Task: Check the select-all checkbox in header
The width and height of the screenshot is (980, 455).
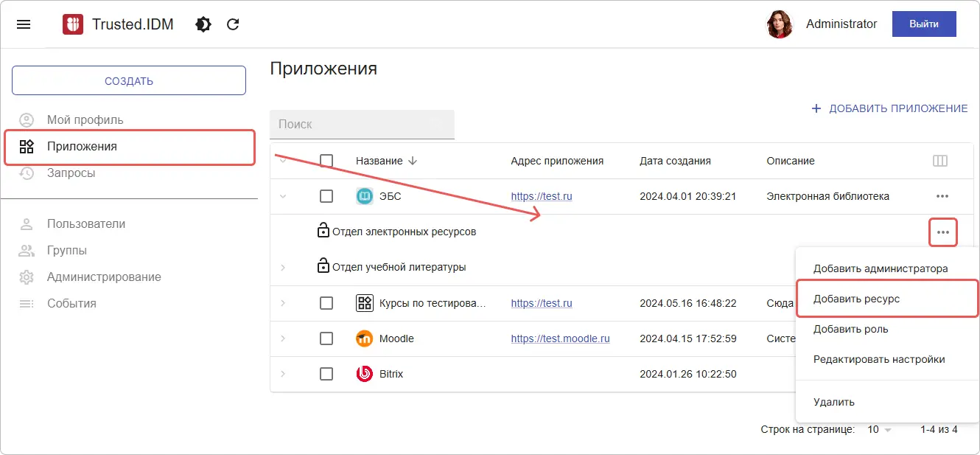Action: [326, 161]
